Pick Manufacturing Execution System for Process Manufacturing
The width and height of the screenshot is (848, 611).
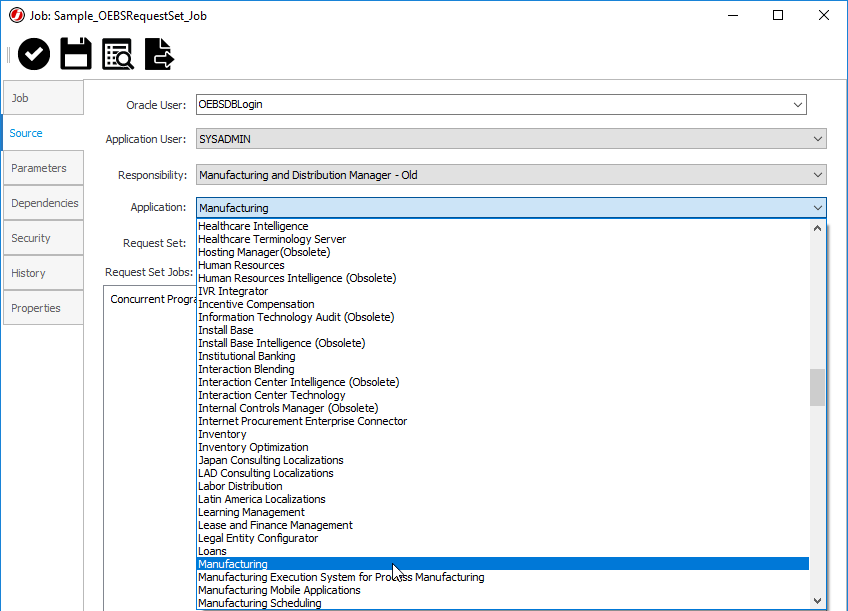(x=502, y=576)
